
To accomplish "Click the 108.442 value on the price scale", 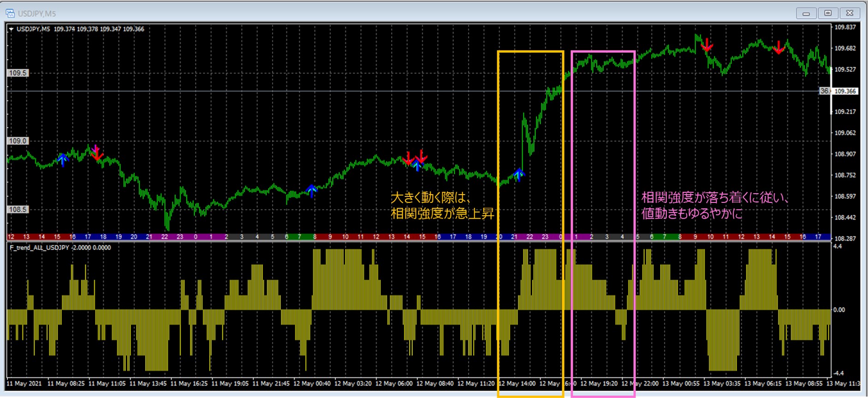I will click(x=845, y=218).
